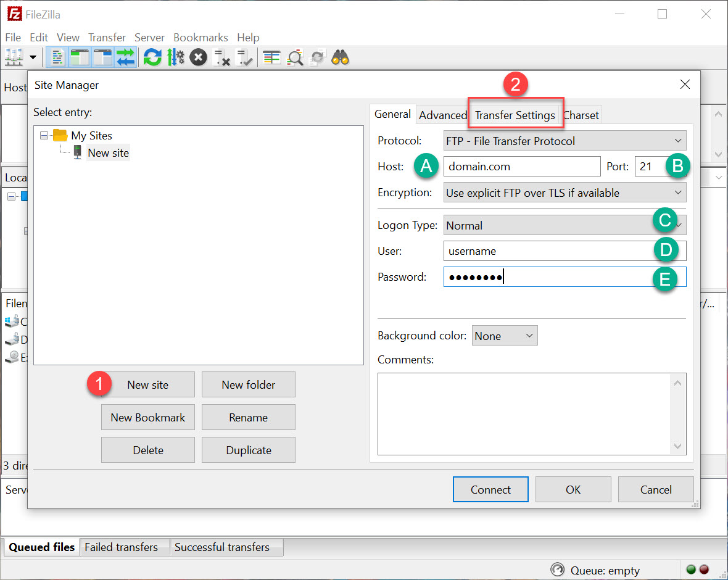Click the New site server icon in tree

pyautogui.click(x=78, y=152)
